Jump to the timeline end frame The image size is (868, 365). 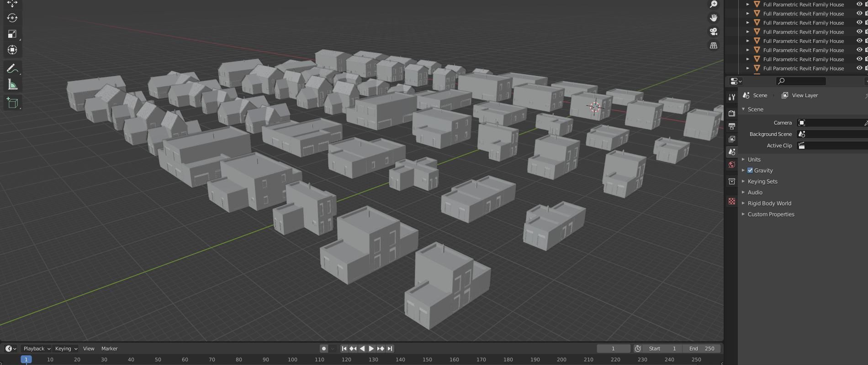[x=390, y=349]
